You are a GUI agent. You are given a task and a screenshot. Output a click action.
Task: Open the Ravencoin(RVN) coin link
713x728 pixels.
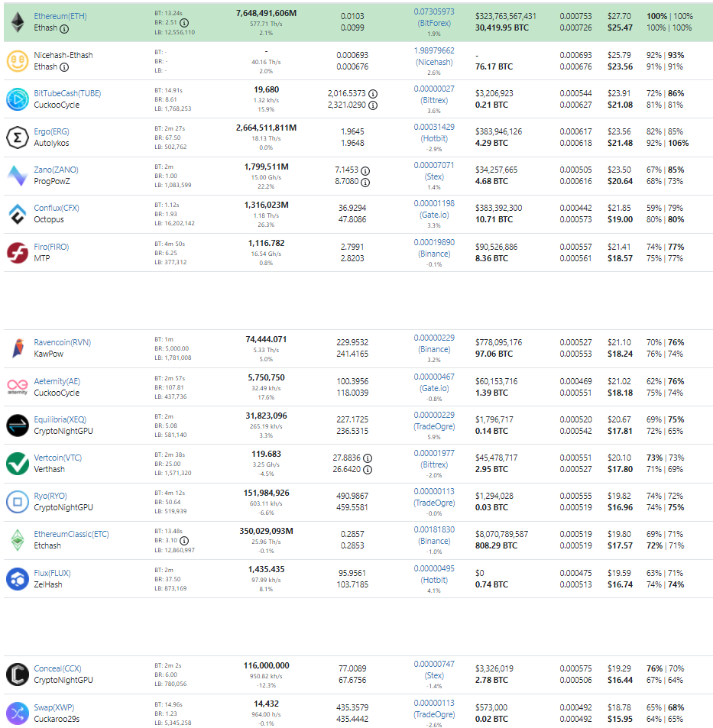[x=63, y=343]
